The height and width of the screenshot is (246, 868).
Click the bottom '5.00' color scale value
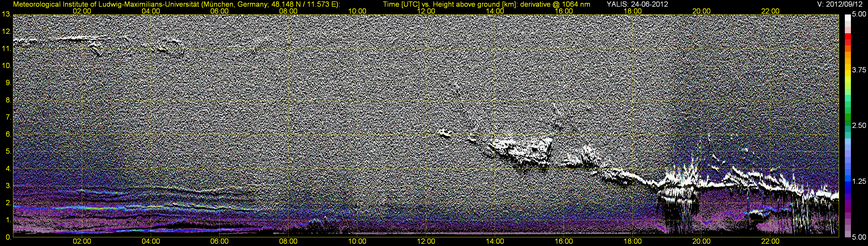point(859,237)
